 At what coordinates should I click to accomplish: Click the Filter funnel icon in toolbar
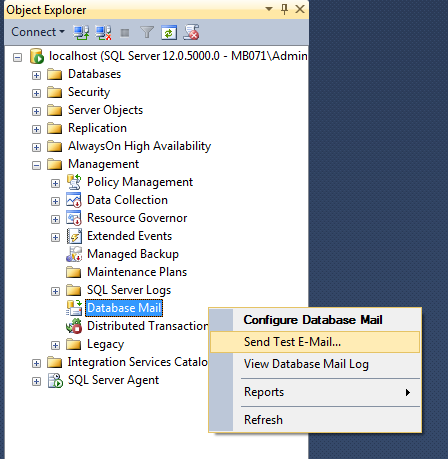point(147,32)
